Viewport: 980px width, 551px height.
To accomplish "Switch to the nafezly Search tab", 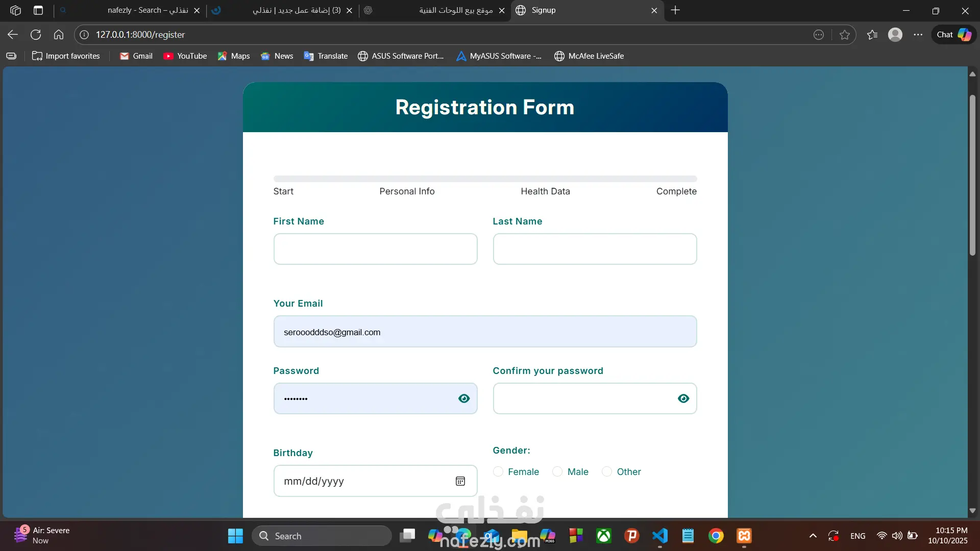I will click(148, 10).
